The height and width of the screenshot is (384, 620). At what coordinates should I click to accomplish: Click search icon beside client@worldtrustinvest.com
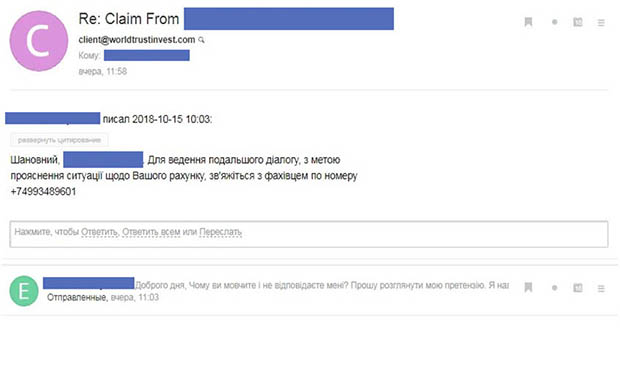click(201, 40)
